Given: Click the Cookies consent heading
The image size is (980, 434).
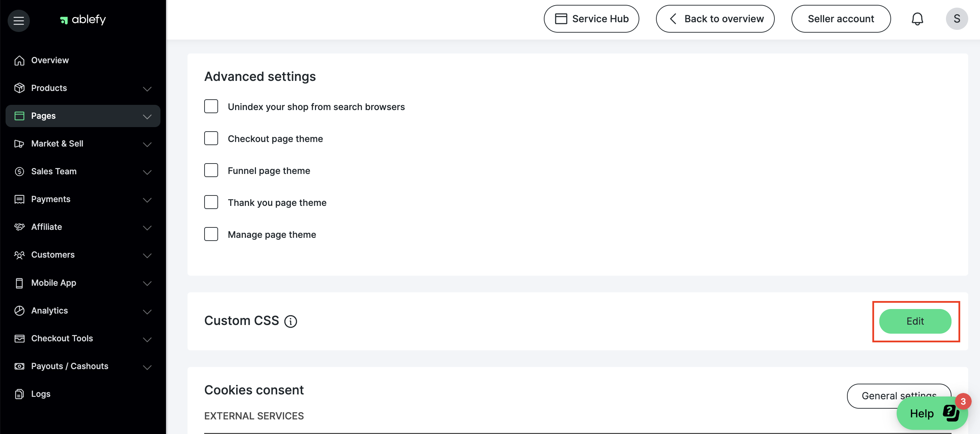Looking at the screenshot, I should pyautogui.click(x=254, y=390).
